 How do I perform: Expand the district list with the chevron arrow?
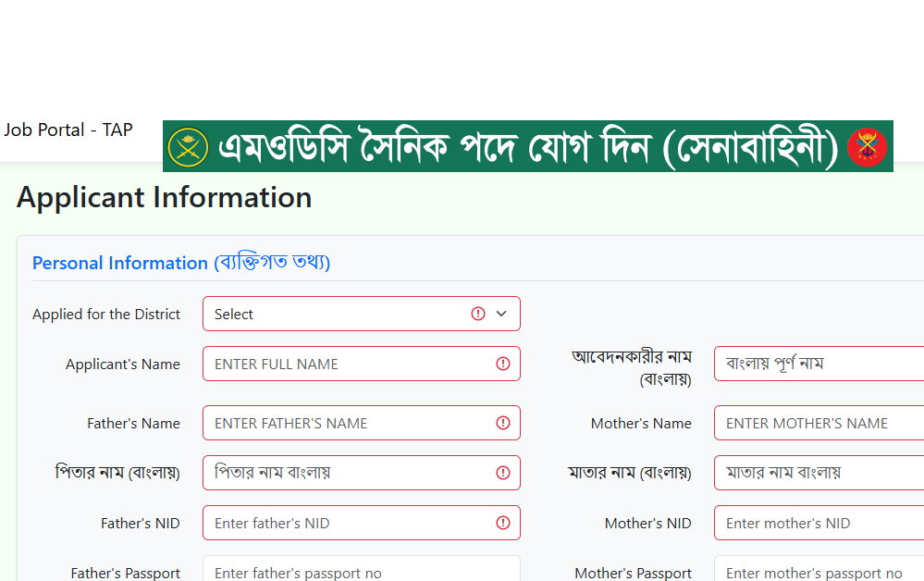501,314
